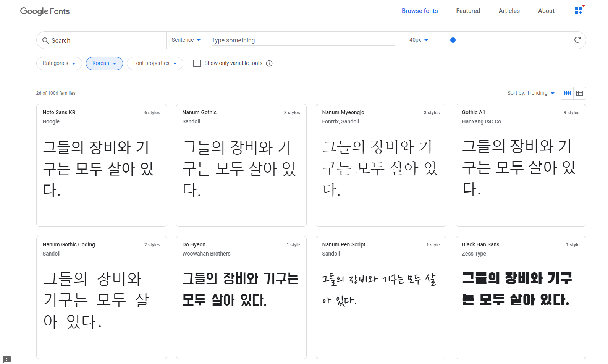Click the Woowahan Brothers designer name

click(206, 254)
